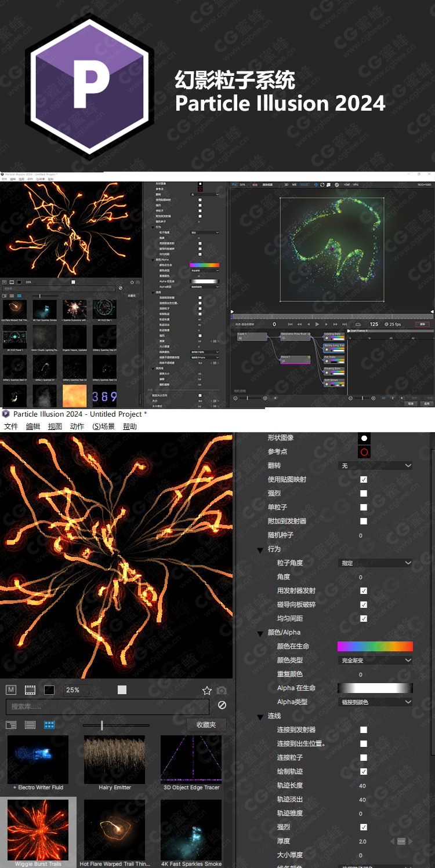Switch library to tree list view icon
The image size is (435, 868).
11,725
